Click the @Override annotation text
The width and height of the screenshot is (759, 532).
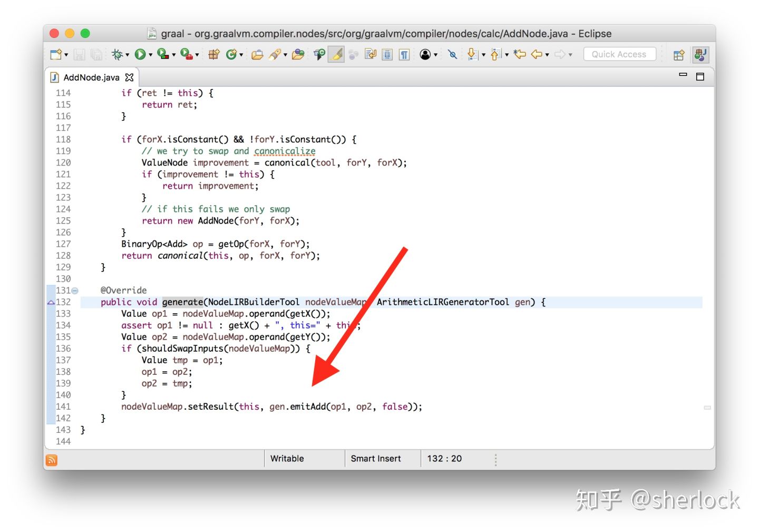click(x=124, y=291)
